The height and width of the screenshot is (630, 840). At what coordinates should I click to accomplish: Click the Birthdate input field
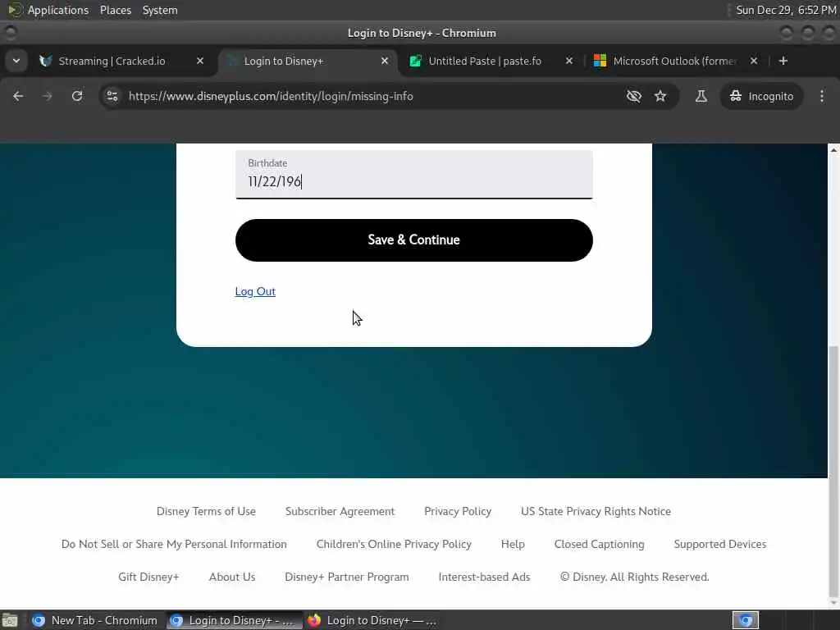(x=414, y=174)
